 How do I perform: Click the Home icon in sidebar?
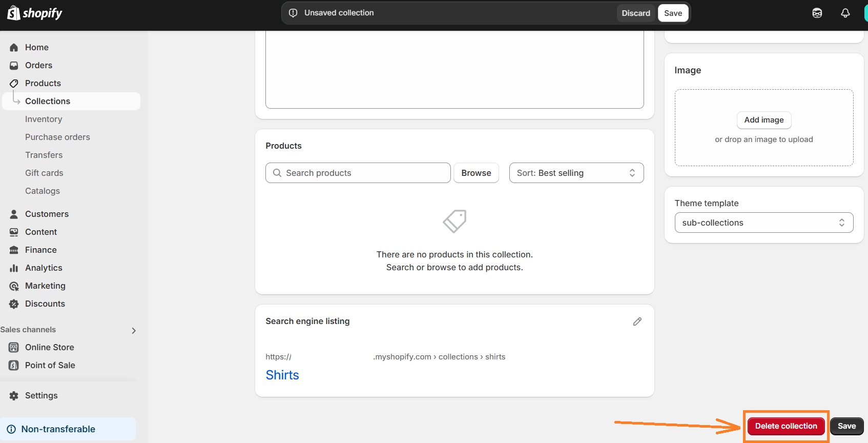[14, 47]
